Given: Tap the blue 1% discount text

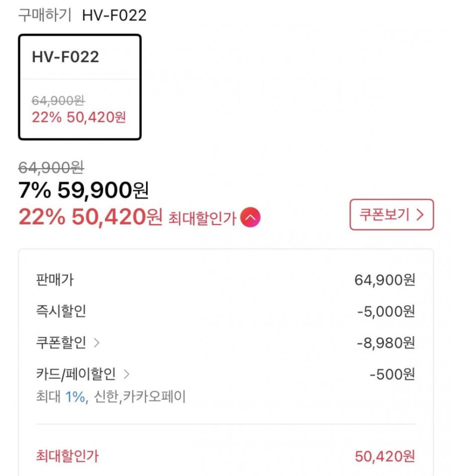Looking at the screenshot, I should [x=75, y=397].
